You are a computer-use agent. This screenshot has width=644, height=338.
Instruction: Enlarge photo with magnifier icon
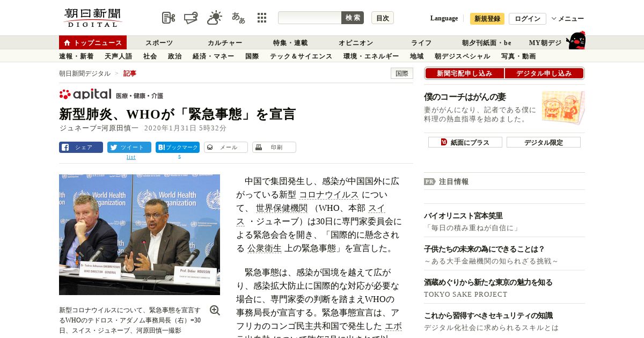pyautogui.click(x=215, y=310)
